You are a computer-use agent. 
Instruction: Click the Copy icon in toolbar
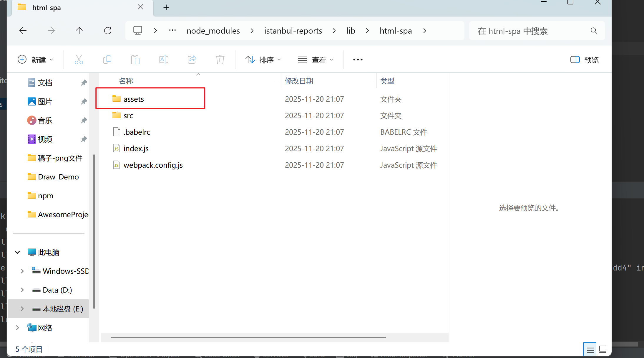[x=107, y=60]
